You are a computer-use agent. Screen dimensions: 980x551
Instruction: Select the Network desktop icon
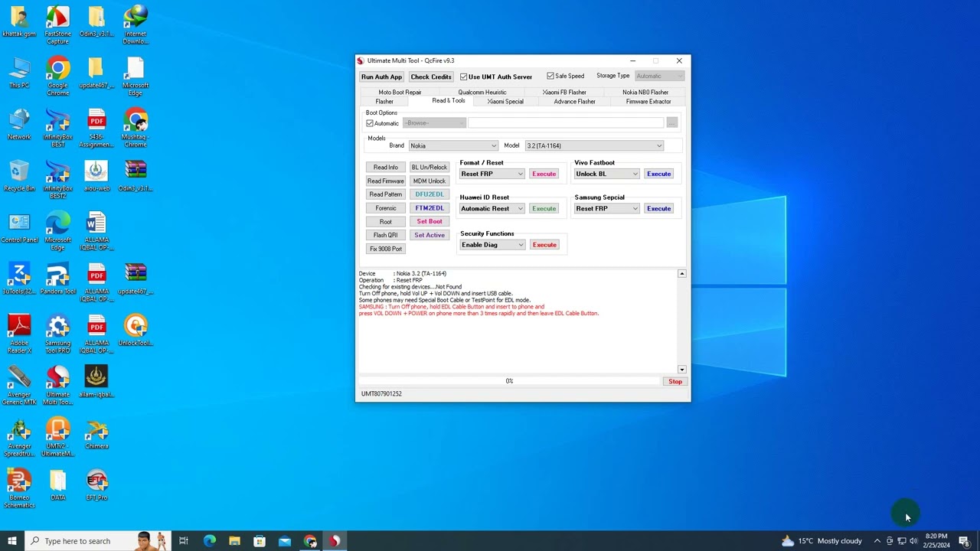point(19,124)
